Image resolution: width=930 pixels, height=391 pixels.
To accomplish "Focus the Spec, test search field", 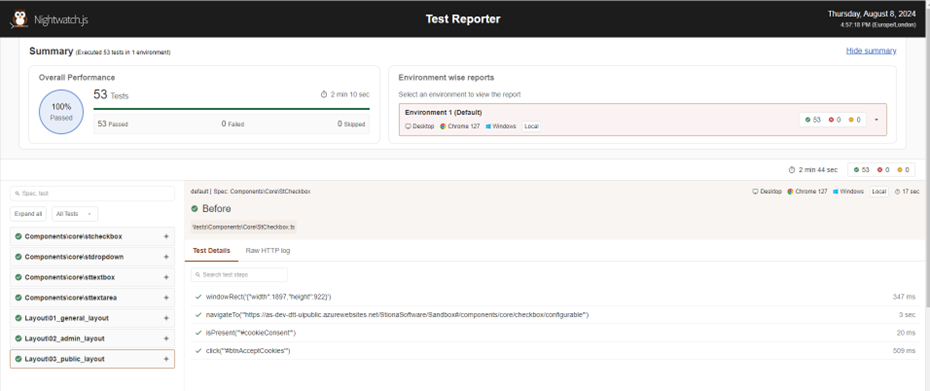I will (93, 193).
